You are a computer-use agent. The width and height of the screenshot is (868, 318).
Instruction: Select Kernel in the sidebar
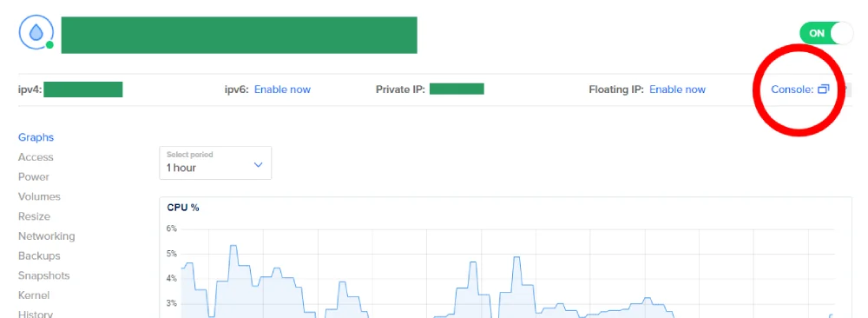[34, 295]
